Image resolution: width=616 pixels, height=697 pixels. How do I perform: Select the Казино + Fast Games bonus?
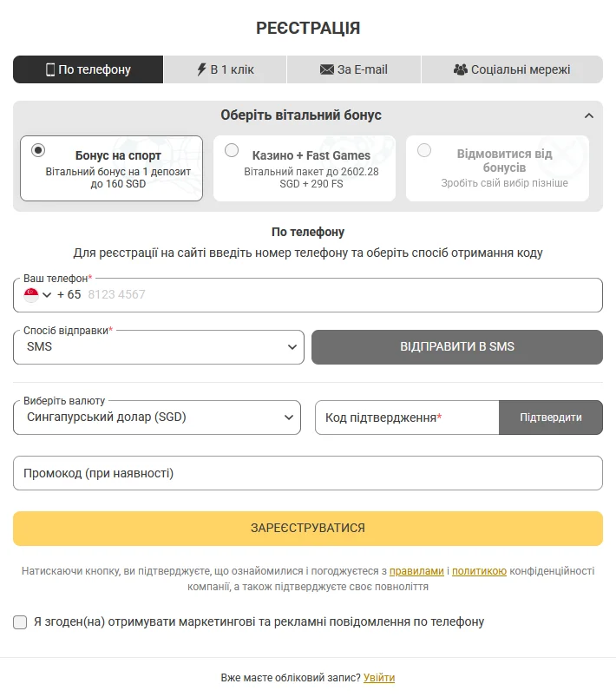pos(232,150)
